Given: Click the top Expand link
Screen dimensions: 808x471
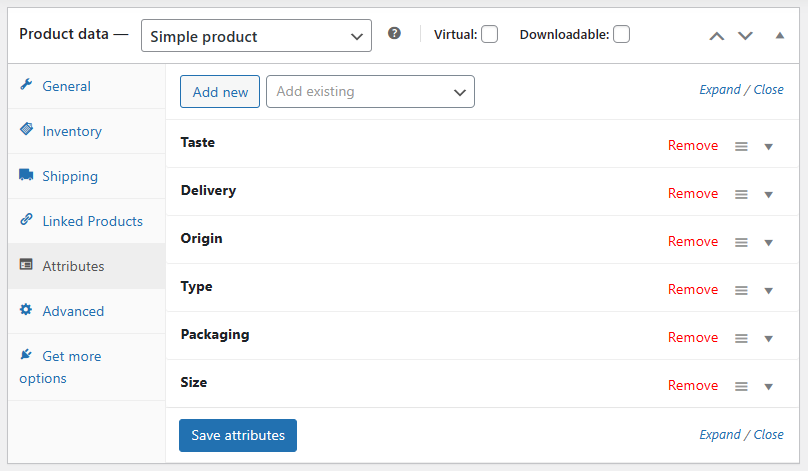Looking at the screenshot, I should click(719, 90).
